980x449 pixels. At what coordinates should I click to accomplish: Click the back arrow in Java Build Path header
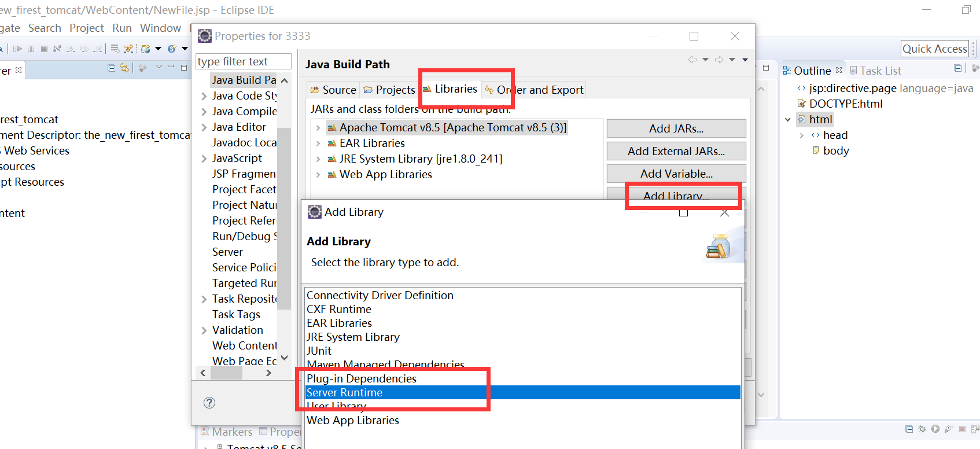pyautogui.click(x=692, y=60)
